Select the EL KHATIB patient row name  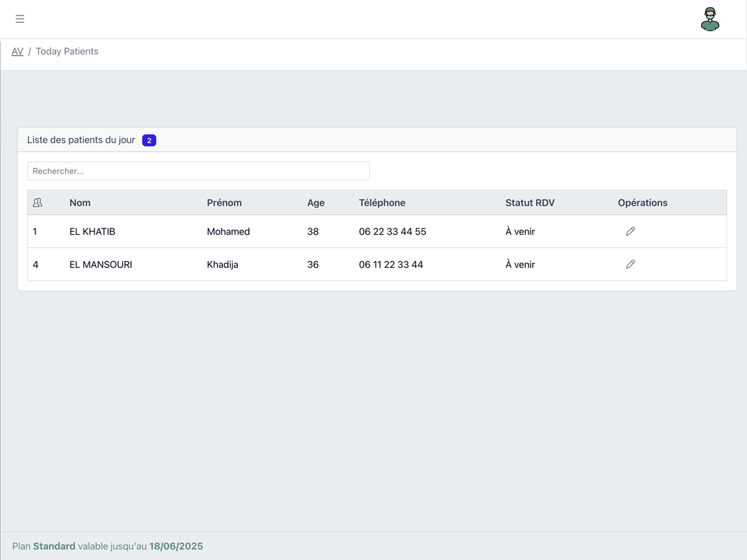pyautogui.click(x=92, y=232)
